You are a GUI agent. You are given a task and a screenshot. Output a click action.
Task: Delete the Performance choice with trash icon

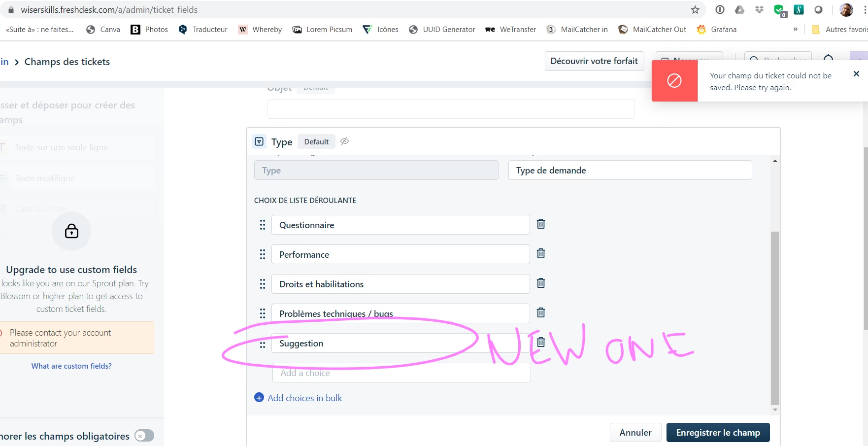tap(541, 254)
